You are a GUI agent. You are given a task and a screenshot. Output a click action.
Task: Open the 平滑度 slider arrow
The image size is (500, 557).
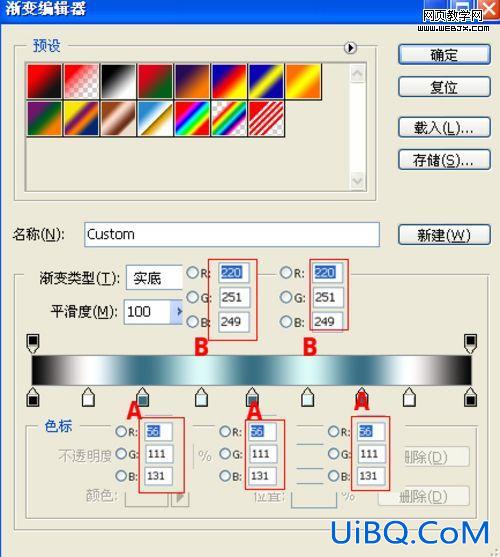point(177,312)
